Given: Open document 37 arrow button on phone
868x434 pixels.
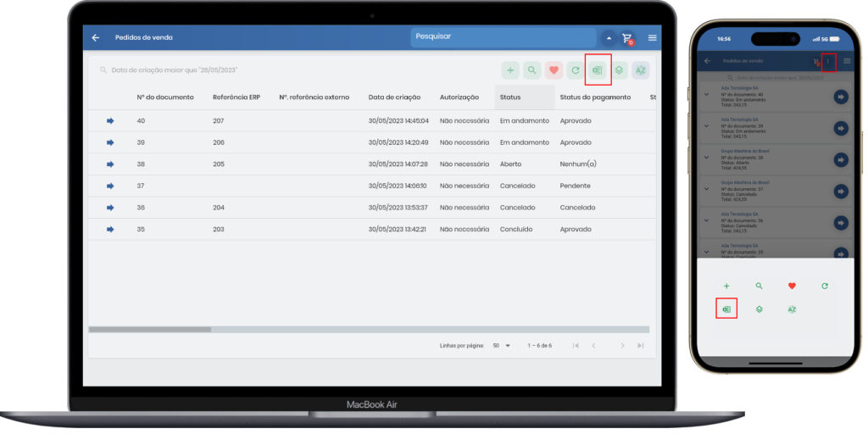Looking at the screenshot, I should (841, 192).
